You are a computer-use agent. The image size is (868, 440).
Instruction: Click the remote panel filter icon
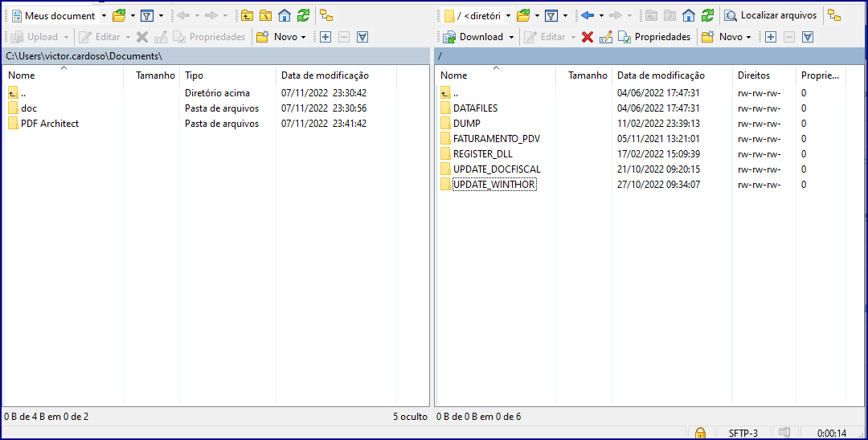[x=551, y=16]
